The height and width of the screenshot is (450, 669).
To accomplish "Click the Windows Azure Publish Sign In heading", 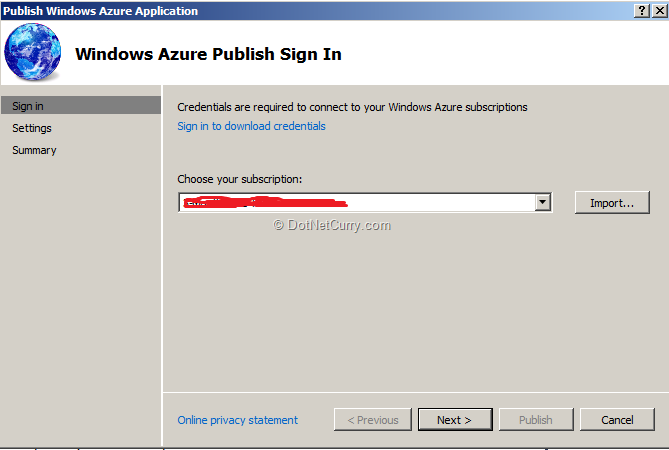I will (208, 54).
